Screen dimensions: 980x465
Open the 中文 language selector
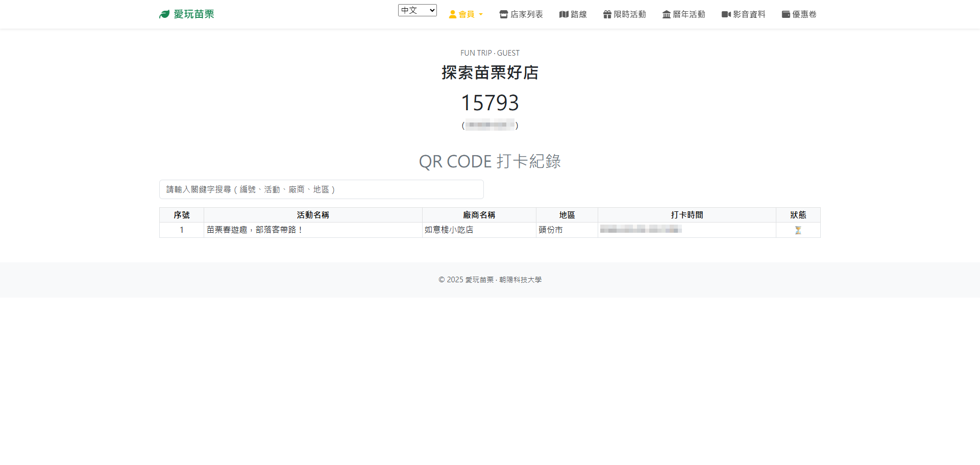click(x=417, y=10)
